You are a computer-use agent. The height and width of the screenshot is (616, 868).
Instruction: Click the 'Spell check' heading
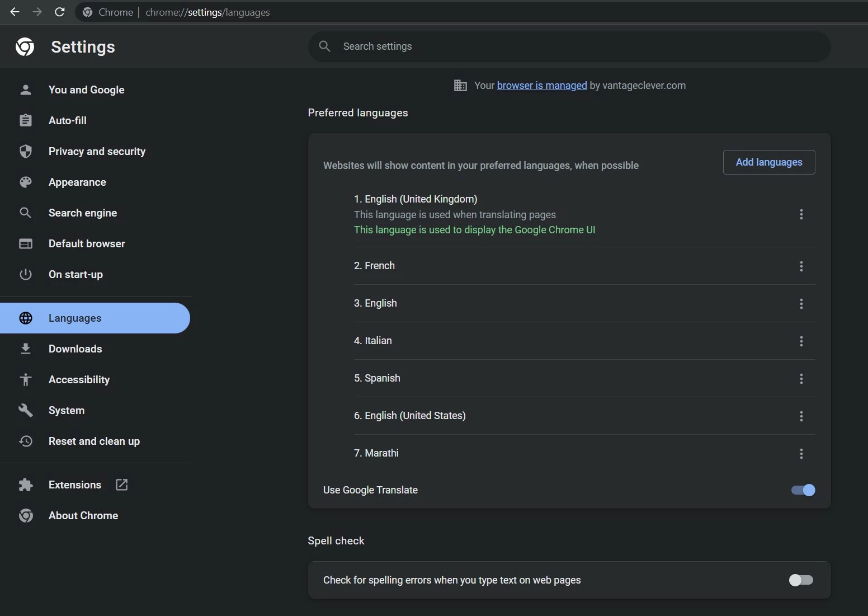click(x=336, y=541)
